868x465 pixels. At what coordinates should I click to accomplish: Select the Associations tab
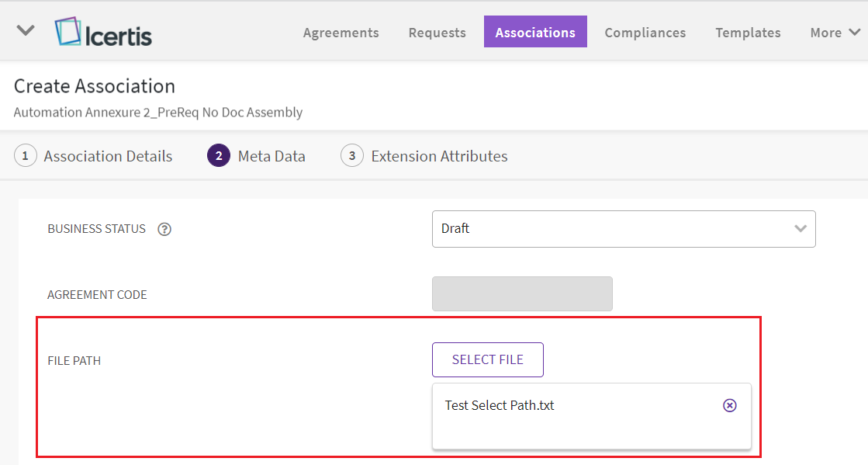(535, 33)
